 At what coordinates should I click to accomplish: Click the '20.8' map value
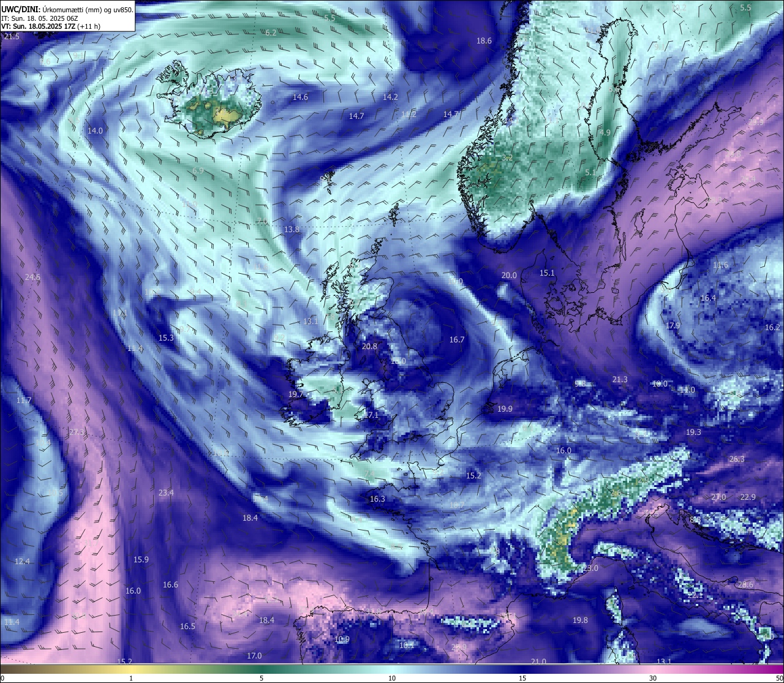coord(369,346)
